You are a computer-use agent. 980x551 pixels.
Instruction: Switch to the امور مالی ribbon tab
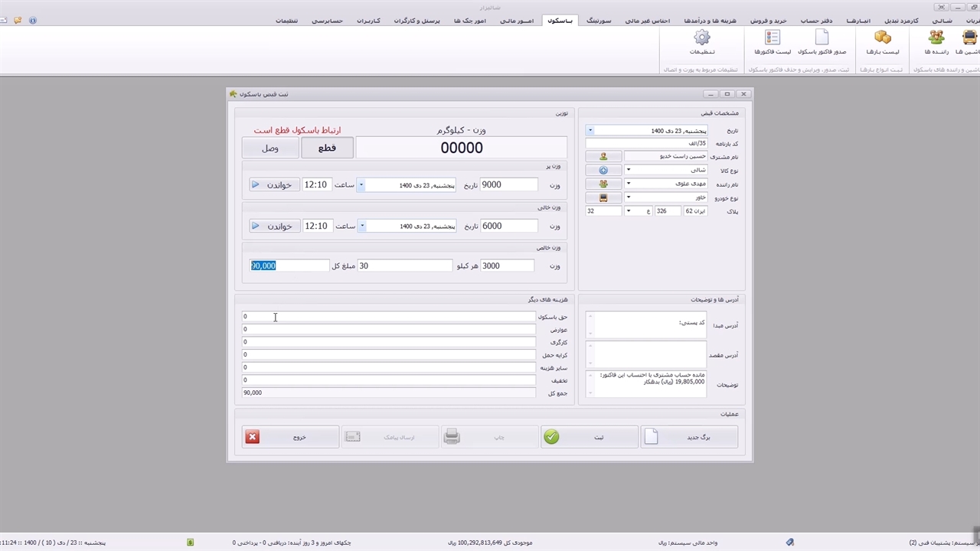(517, 21)
